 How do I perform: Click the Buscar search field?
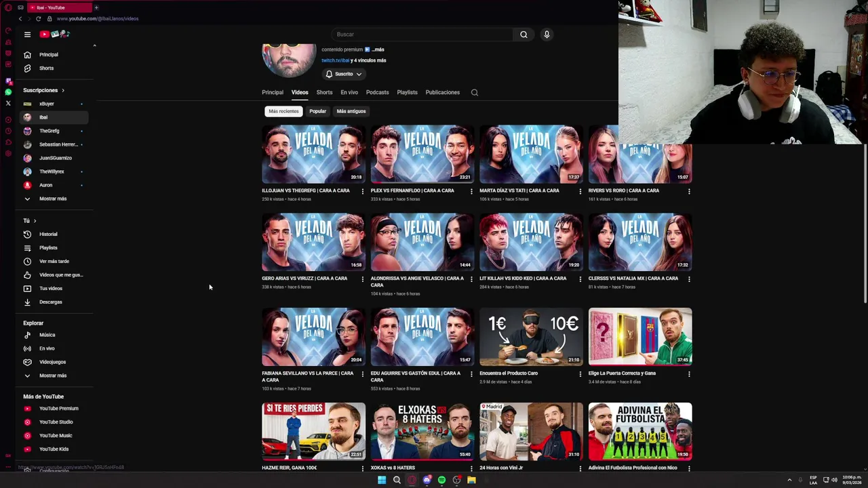[423, 34]
